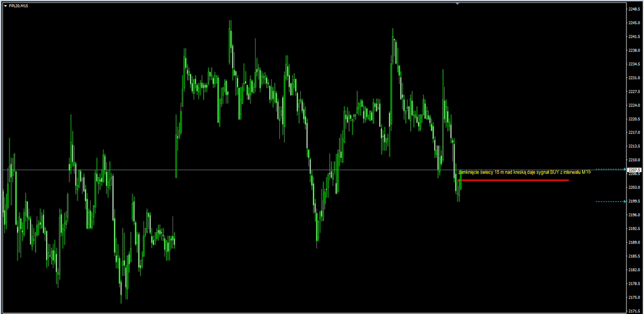The image size is (644, 314).
Task: Click the 2248.5 price scale value
Action: click(634, 9)
